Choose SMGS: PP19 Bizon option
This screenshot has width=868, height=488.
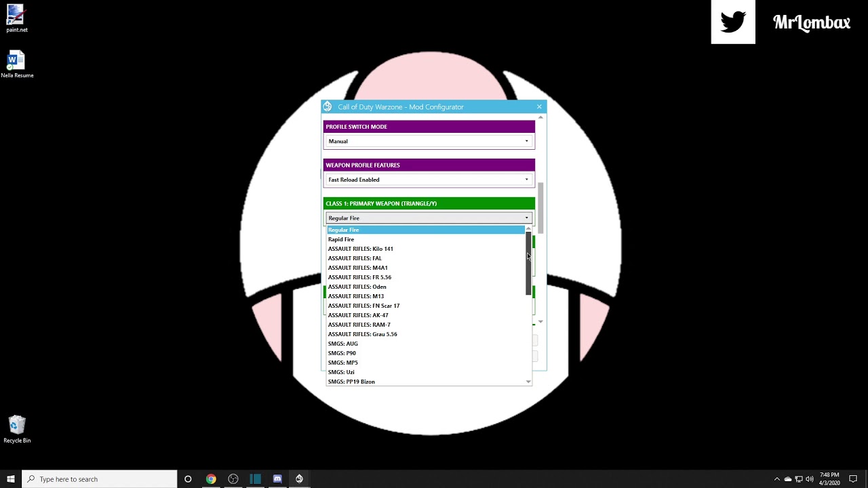[426, 382]
